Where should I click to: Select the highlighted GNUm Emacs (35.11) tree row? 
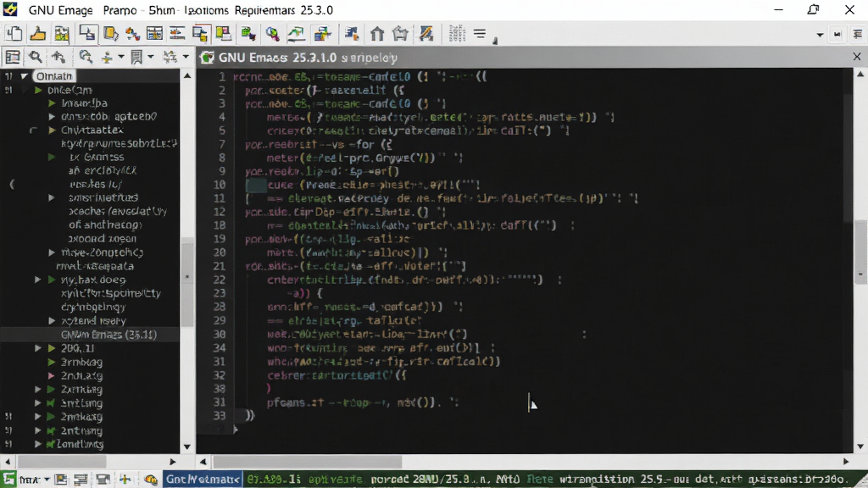click(90, 334)
